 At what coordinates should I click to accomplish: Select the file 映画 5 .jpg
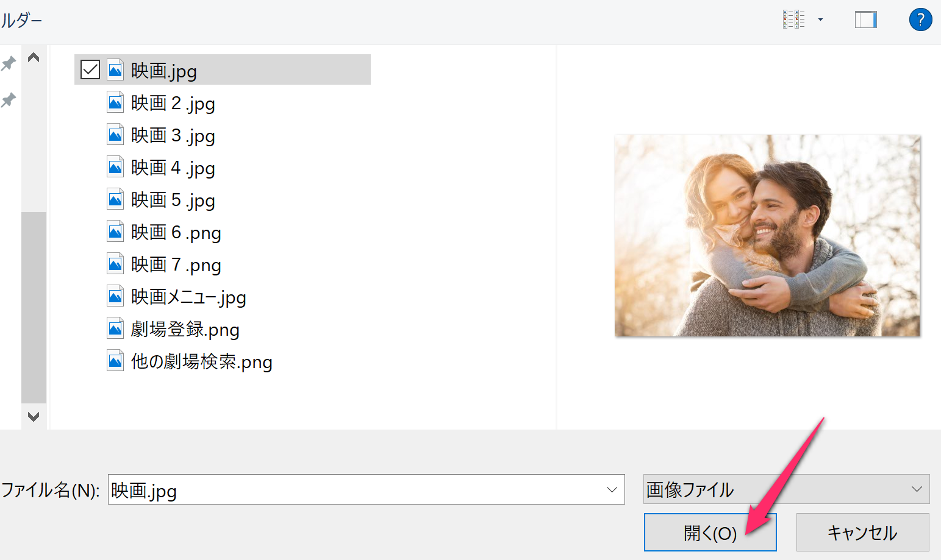point(173,200)
